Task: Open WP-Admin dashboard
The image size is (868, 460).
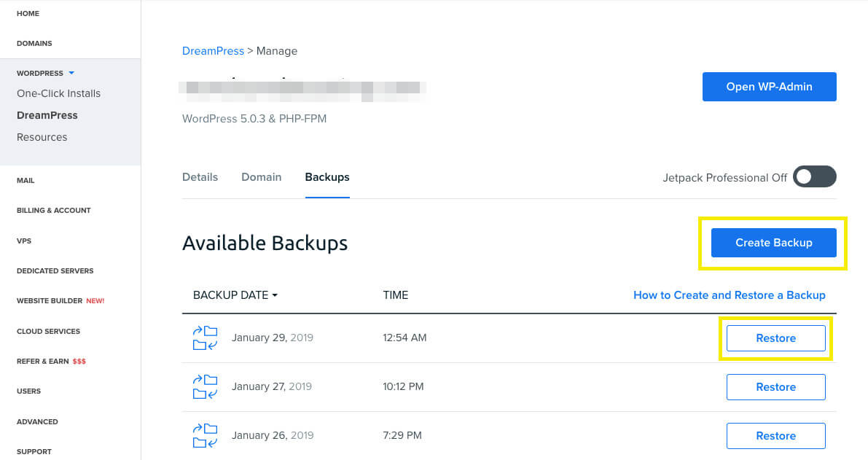Action: point(769,87)
